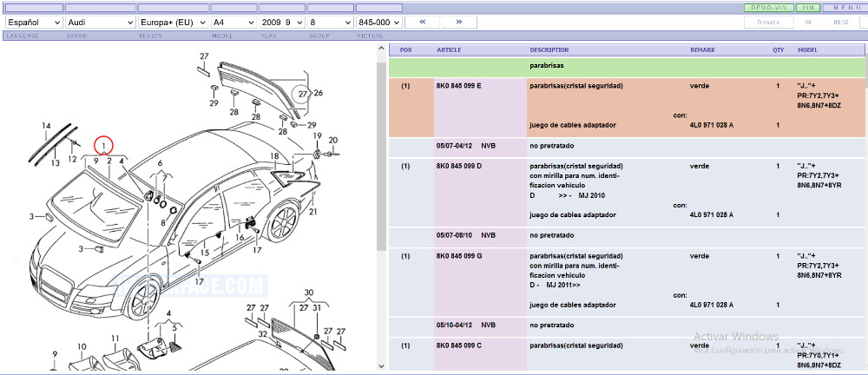The image size is (868, 375).
Task: Click diagram callout number 6
Action: (160, 163)
